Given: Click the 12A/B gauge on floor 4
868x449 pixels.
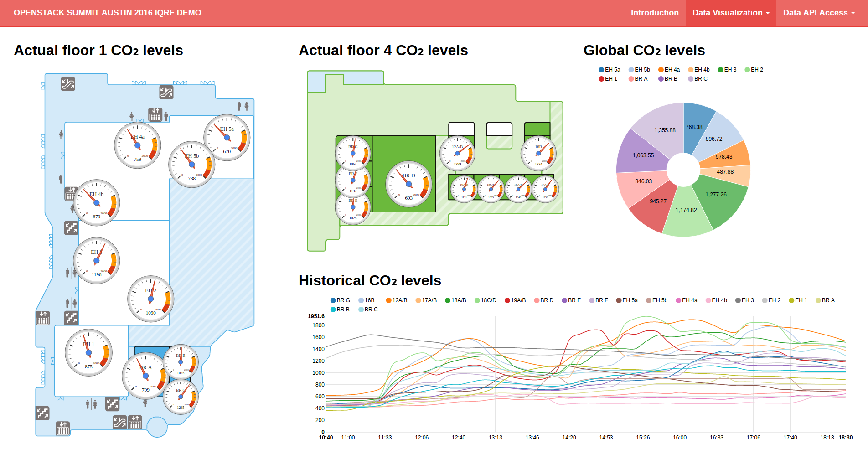Looking at the screenshot, I should [457, 153].
